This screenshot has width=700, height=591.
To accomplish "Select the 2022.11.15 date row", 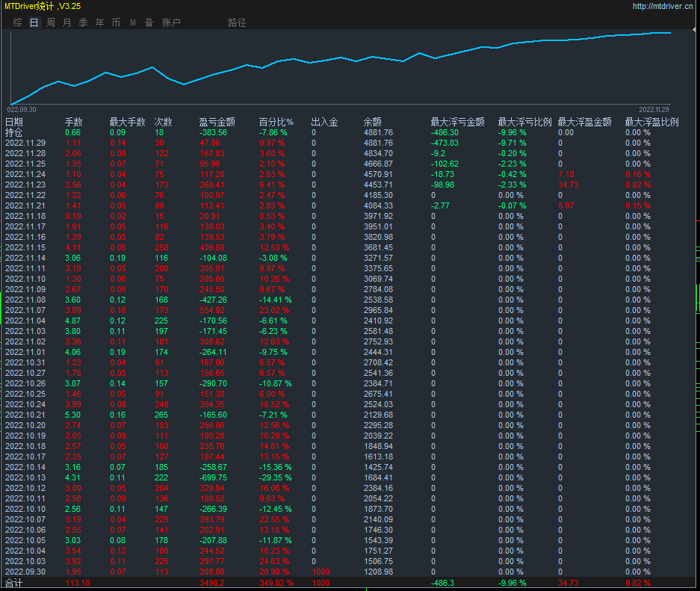I will [25, 247].
